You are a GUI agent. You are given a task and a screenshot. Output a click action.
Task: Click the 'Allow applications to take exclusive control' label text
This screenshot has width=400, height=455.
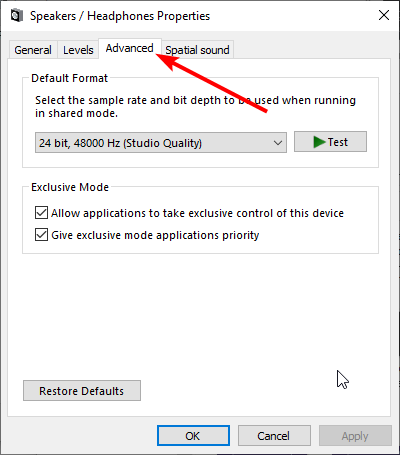(197, 213)
